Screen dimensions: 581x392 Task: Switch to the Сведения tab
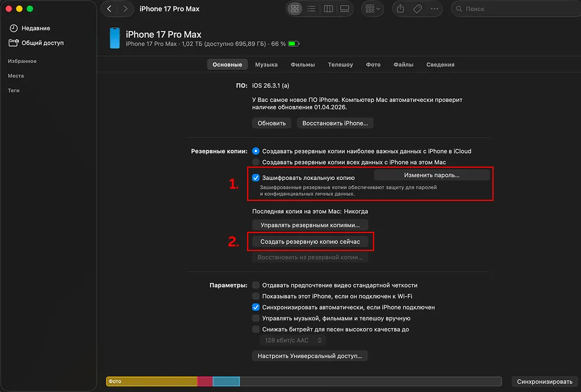point(440,65)
